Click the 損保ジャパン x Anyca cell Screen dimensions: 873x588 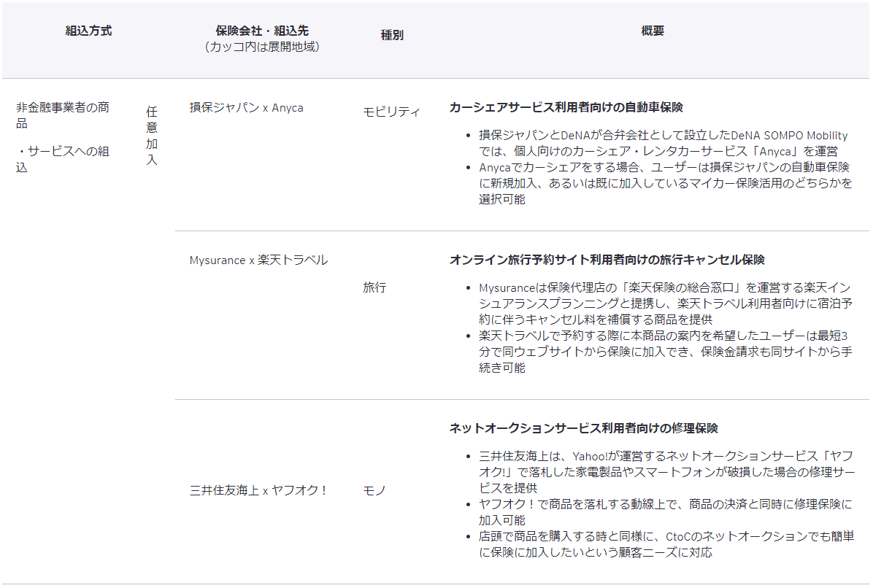tap(246, 108)
